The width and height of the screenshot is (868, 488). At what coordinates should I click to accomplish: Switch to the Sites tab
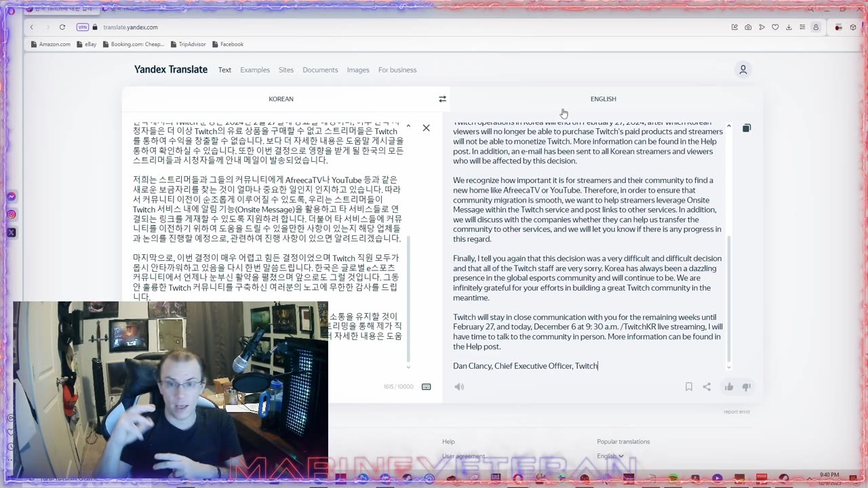(x=286, y=70)
